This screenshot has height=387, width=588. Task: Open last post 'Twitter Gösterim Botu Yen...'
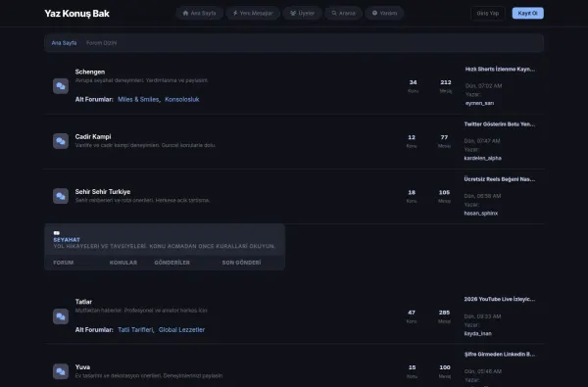tap(500, 124)
